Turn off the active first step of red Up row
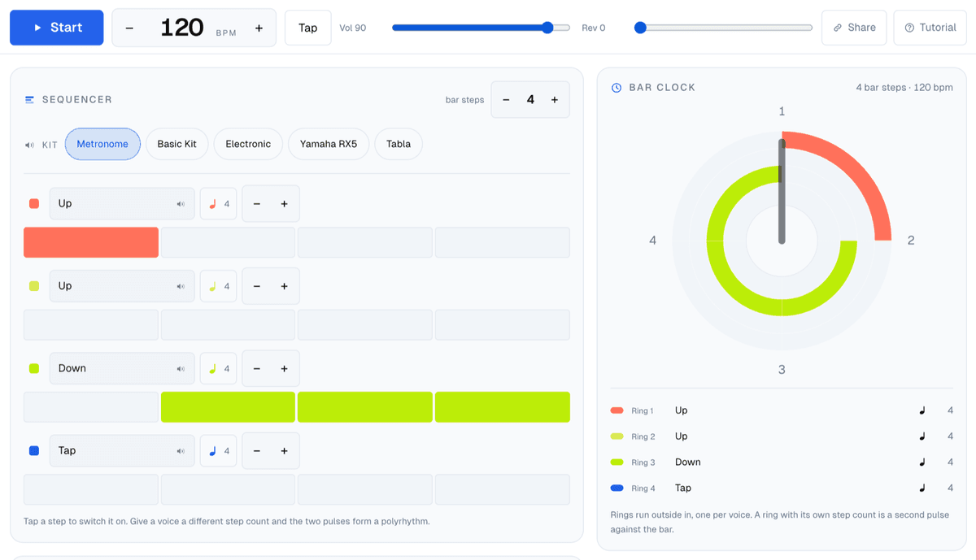 point(91,243)
